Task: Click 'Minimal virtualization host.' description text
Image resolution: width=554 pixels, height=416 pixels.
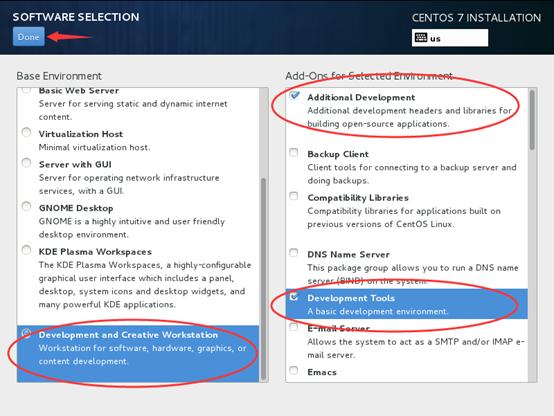Action: 94,147
